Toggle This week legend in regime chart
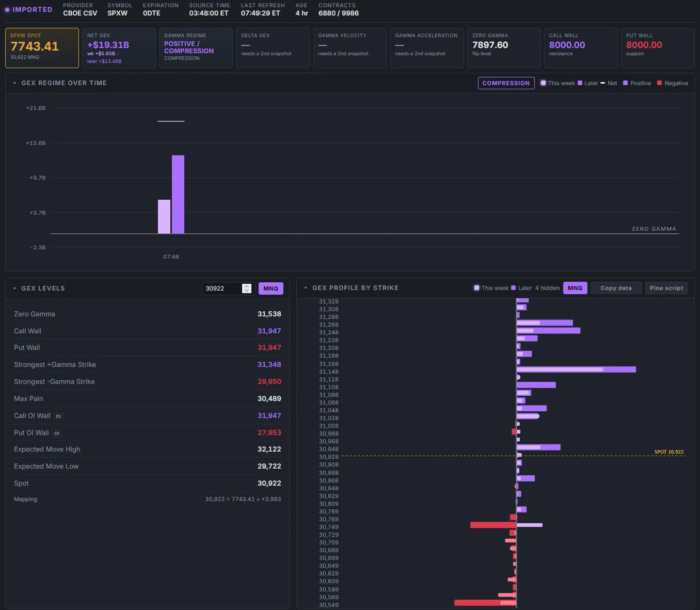This screenshot has height=610, width=700. tap(558, 83)
